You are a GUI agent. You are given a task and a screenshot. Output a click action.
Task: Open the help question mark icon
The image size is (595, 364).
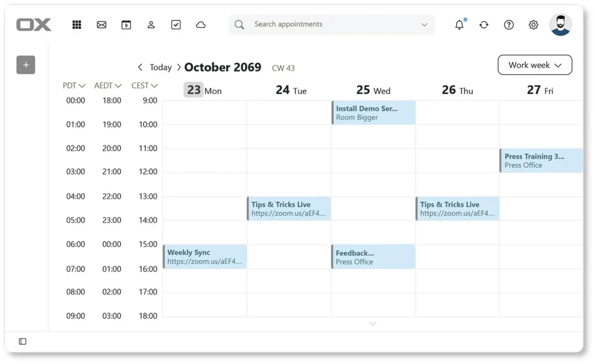[x=509, y=24]
